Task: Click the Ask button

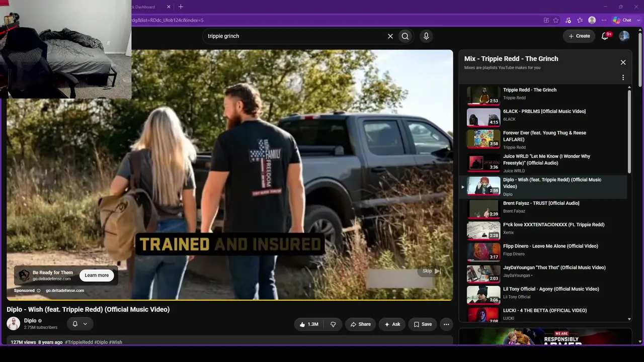Action: click(392, 324)
